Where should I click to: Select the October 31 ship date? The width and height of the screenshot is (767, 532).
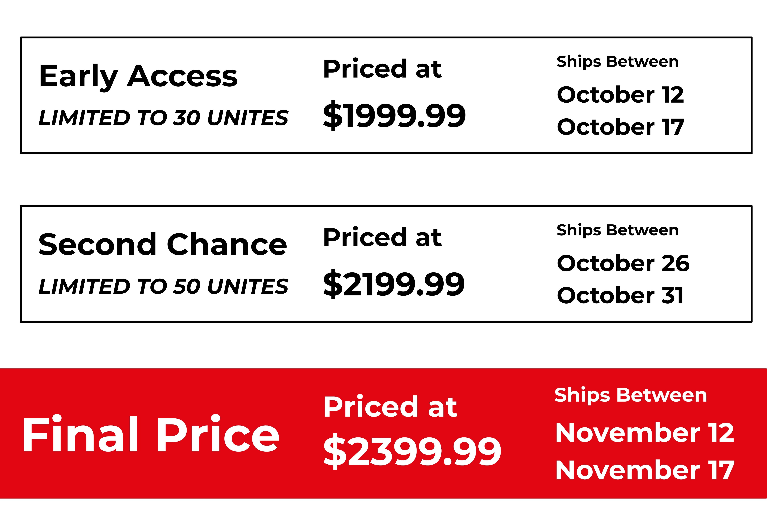click(x=620, y=296)
